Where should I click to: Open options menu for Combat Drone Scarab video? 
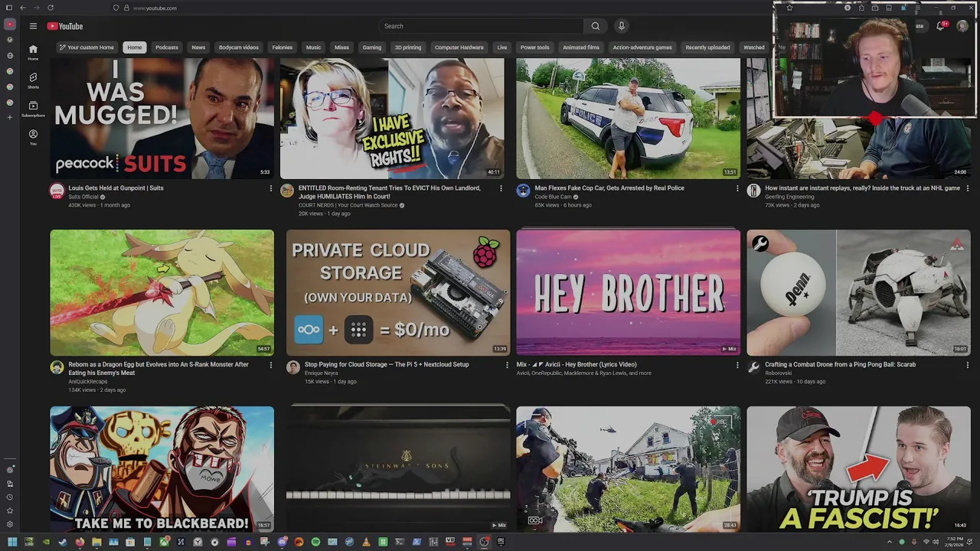tap(967, 365)
